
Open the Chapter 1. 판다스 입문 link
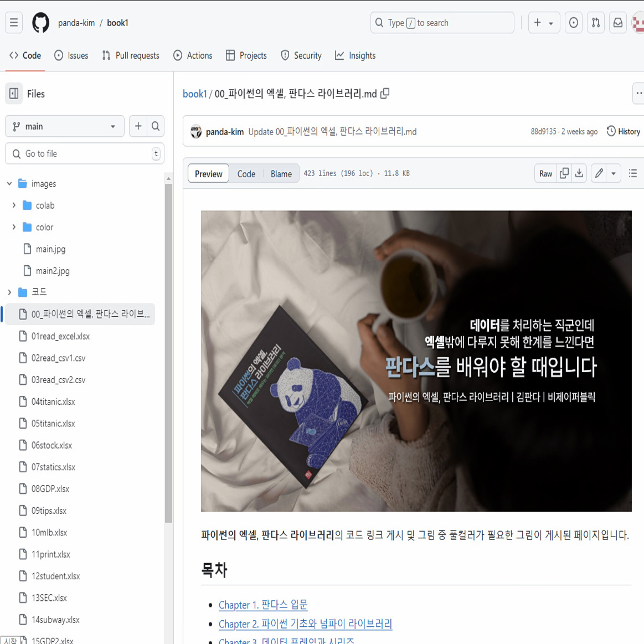[x=263, y=605]
